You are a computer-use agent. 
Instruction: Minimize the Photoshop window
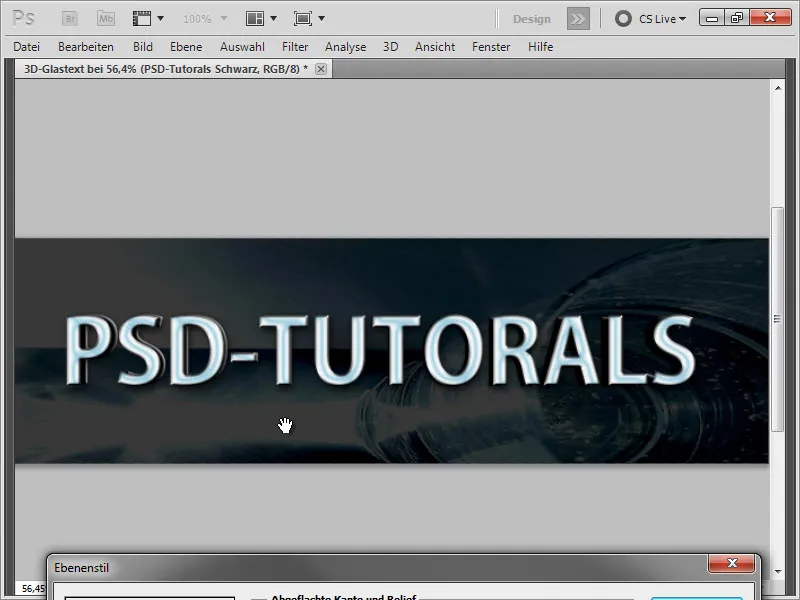(x=712, y=18)
